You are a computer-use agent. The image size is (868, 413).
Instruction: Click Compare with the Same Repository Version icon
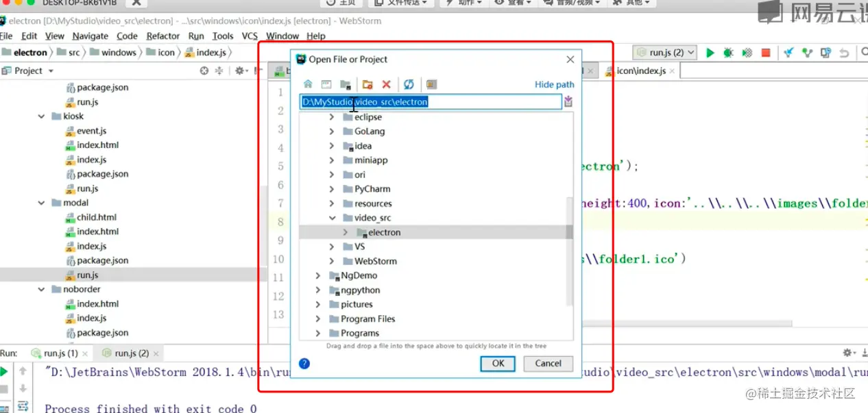[826, 53]
